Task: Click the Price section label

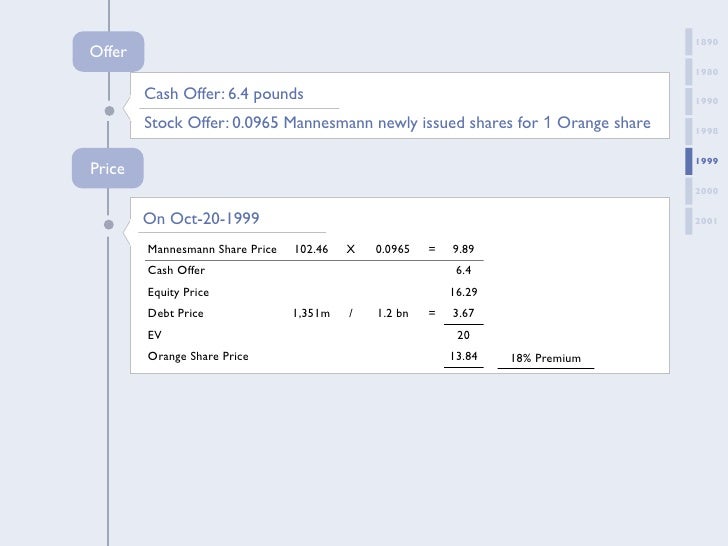Action: tap(107, 169)
